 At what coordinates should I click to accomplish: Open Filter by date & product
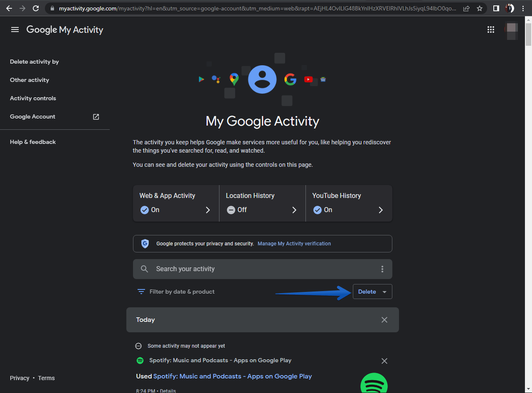point(176,292)
